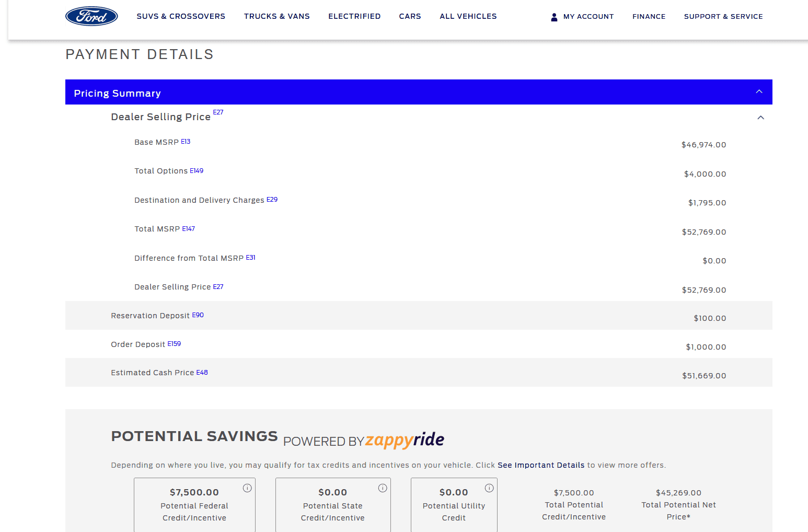Open the Cars menu

[x=410, y=16]
